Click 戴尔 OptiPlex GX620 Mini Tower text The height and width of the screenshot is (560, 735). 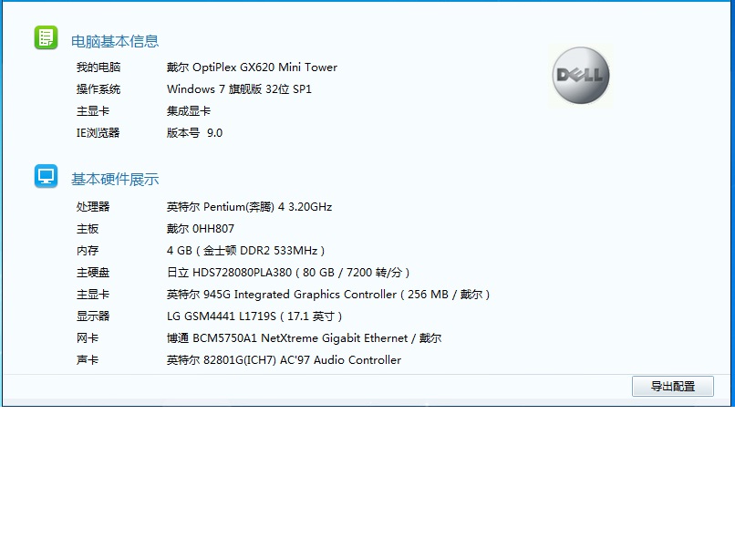252,67
